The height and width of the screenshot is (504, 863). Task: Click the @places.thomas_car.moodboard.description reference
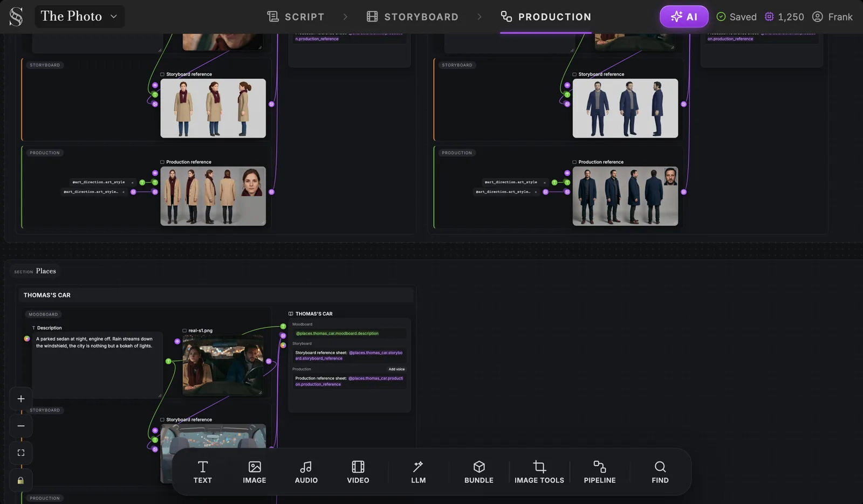pos(338,334)
